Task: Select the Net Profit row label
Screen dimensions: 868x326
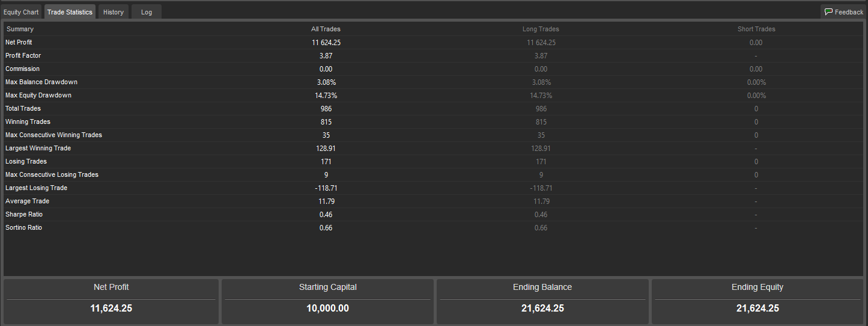Action: pos(19,43)
